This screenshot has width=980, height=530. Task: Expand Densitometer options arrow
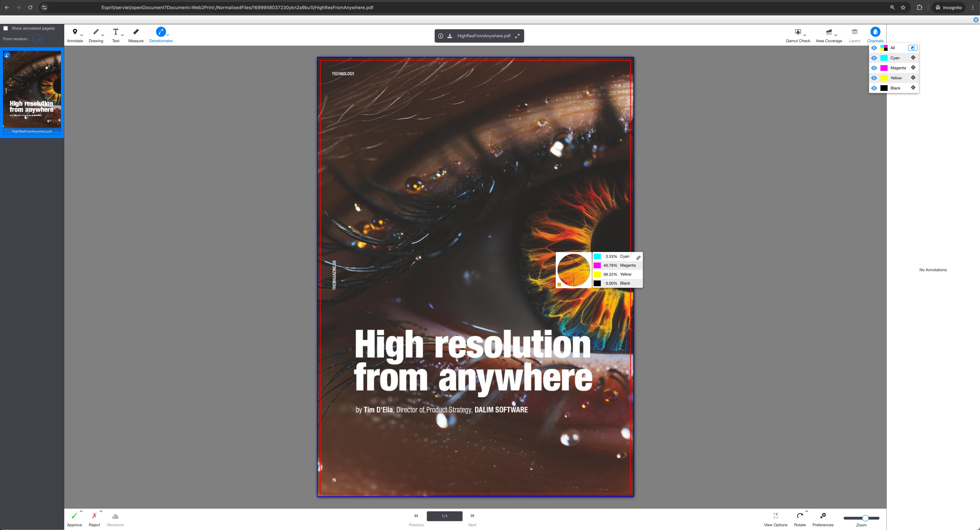pyautogui.click(x=168, y=35)
